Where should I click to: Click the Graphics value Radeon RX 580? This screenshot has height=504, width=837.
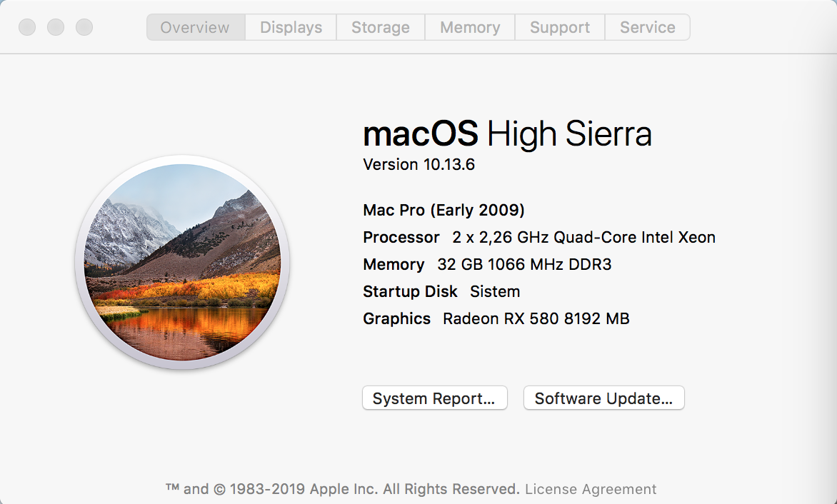536,319
